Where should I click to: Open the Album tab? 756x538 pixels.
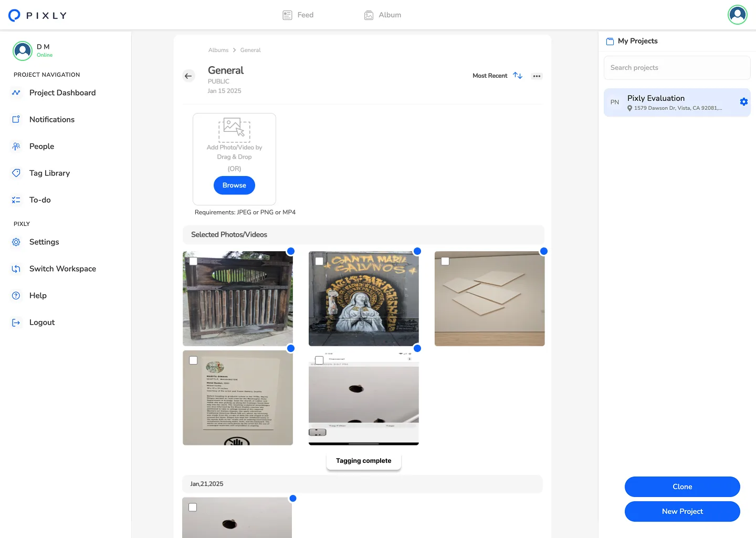[383, 15]
